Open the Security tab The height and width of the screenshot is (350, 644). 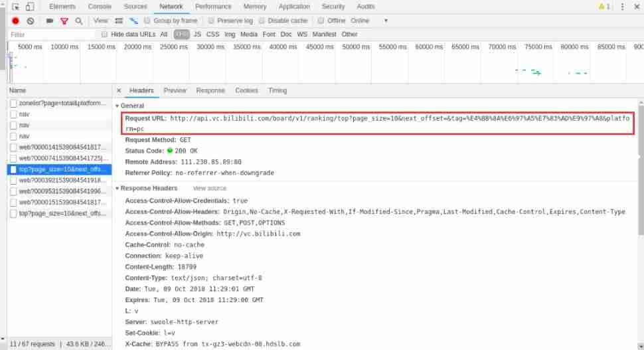333,7
